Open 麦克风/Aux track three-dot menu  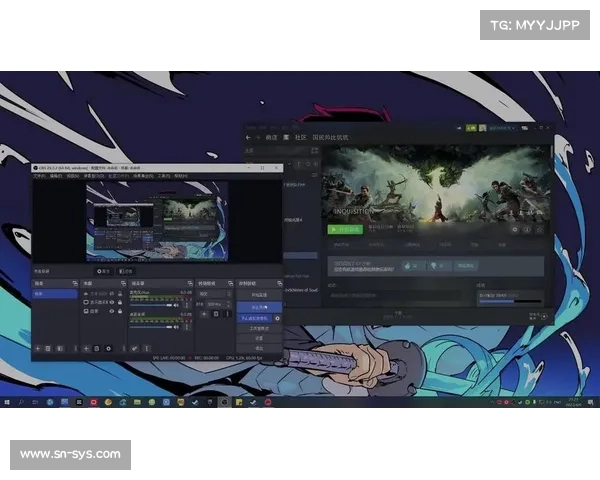(x=187, y=305)
